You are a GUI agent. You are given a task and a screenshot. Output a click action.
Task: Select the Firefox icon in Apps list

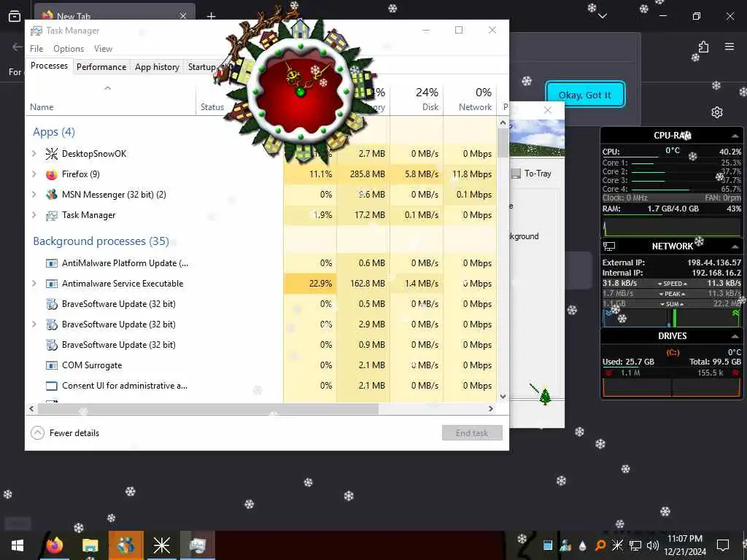52,174
